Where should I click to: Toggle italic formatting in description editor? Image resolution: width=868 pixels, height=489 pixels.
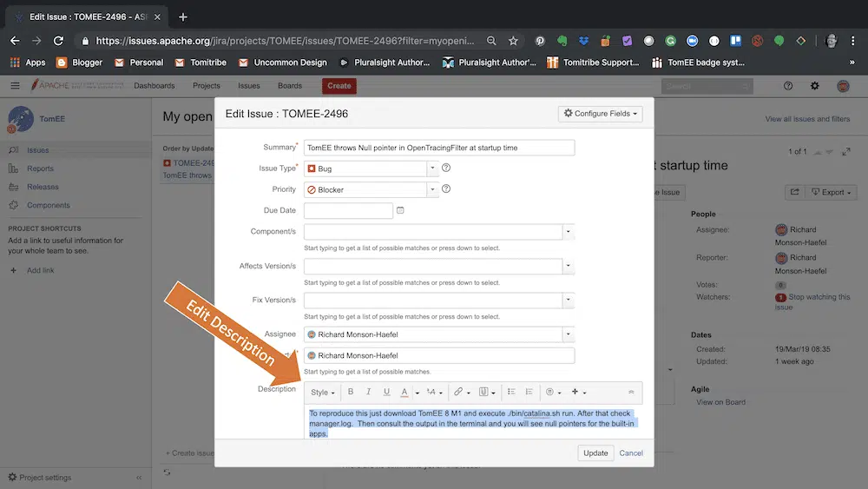[368, 392]
